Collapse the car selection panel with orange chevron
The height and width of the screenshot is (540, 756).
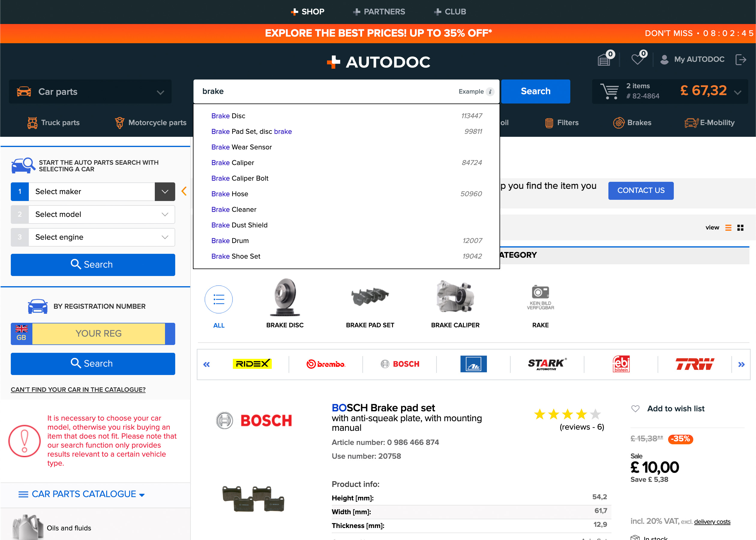pos(184,191)
